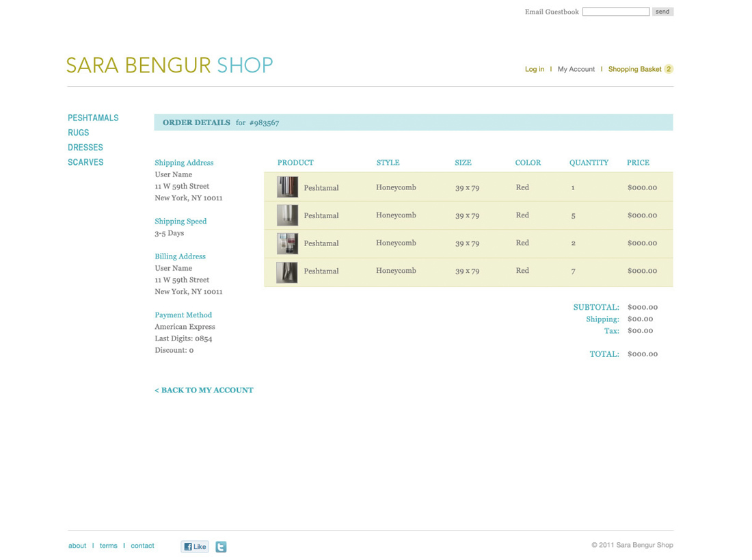752x560 pixels.
Task: Browse the Scarves category
Action: pos(85,162)
